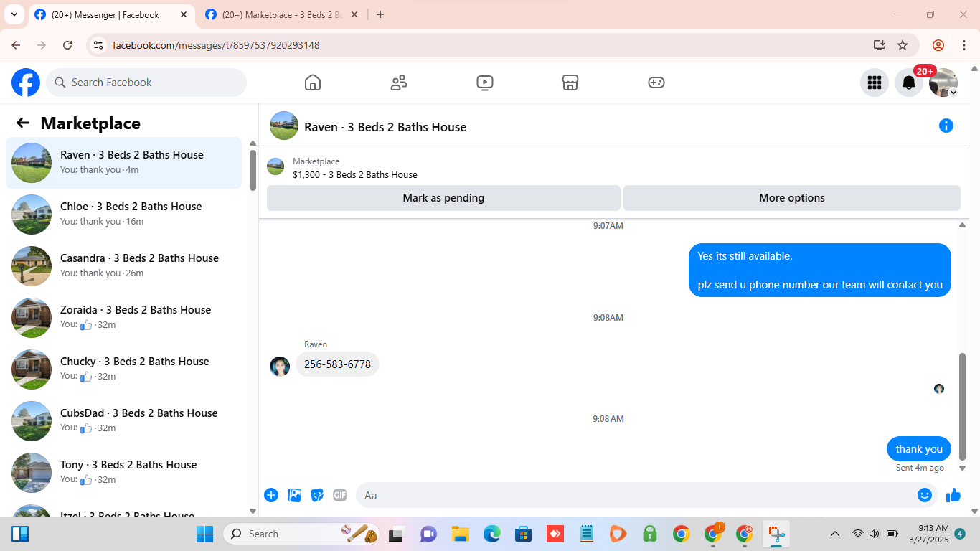Viewport: 980px width, 551px height.
Task: Open the Facebook menu grid icon
Action: point(875,83)
